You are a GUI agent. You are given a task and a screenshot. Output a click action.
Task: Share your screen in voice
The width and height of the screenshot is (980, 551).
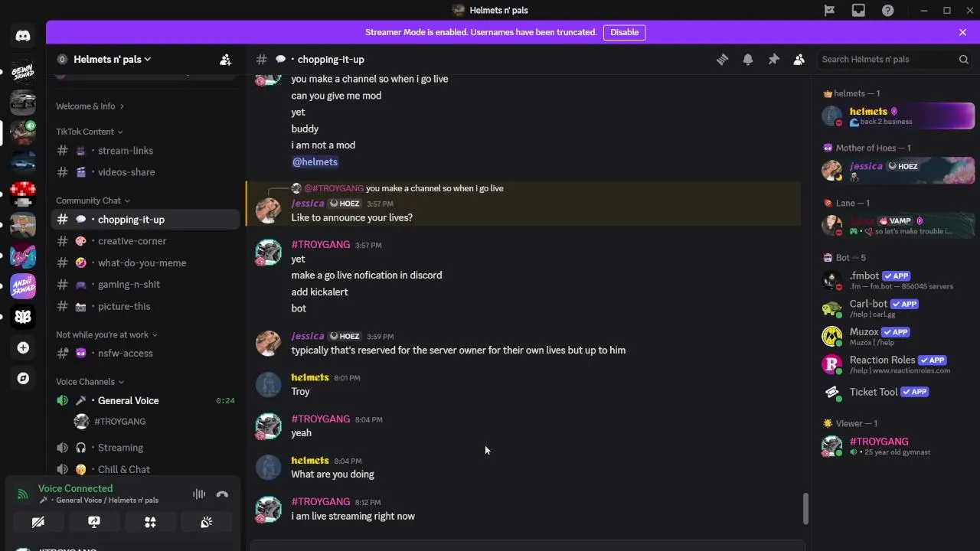tap(94, 522)
